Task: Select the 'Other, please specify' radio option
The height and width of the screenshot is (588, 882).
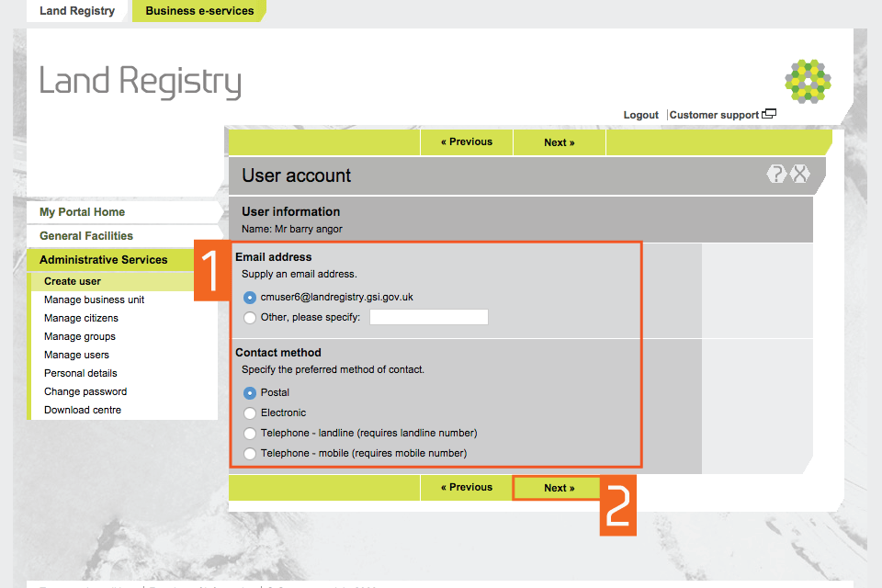Action: pyautogui.click(x=250, y=318)
